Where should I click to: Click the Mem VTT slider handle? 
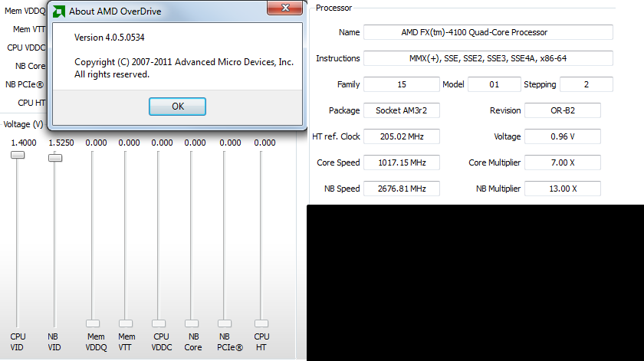126,323
